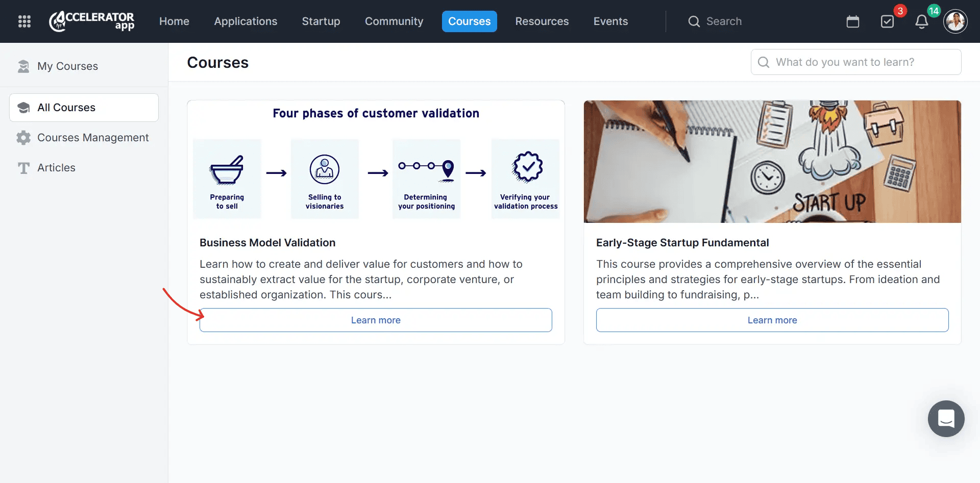Open the Early-Stage Startup Fundamental course thumbnail
The image size is (980, 483).
point(772,162)
